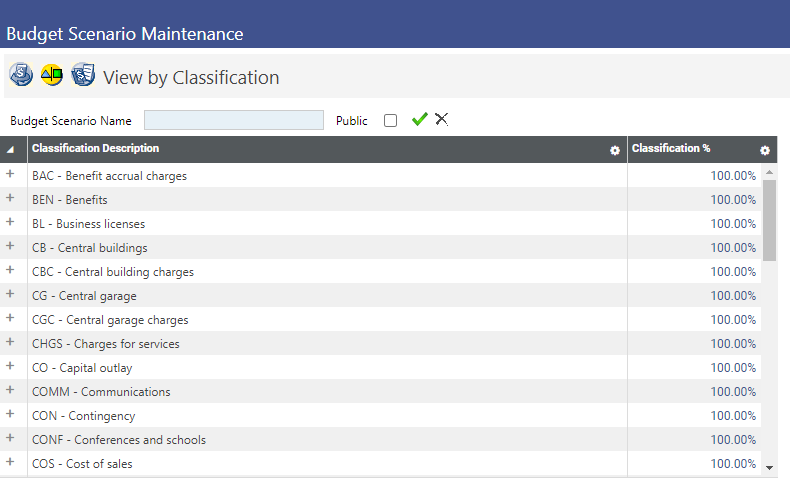The image size is (790, 492).
Task: Expand the CB - Central buildings row
Action: [11, 246]
